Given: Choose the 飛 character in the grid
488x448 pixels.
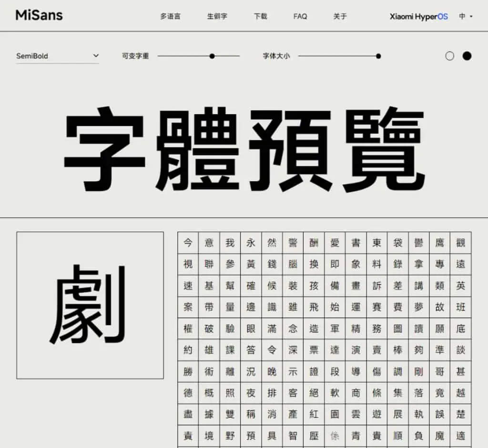Looking at the screenshot, I should point(314,307).
